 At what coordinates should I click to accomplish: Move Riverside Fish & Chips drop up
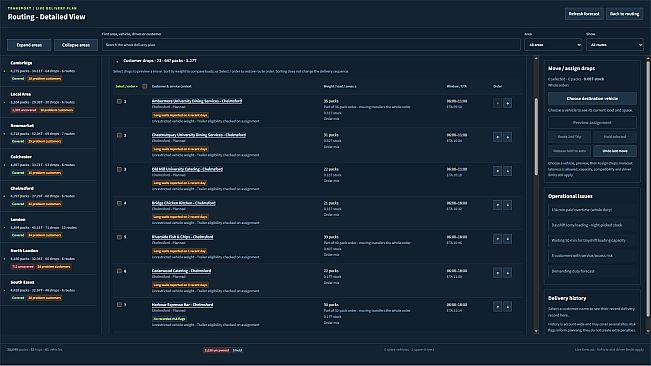497,239
